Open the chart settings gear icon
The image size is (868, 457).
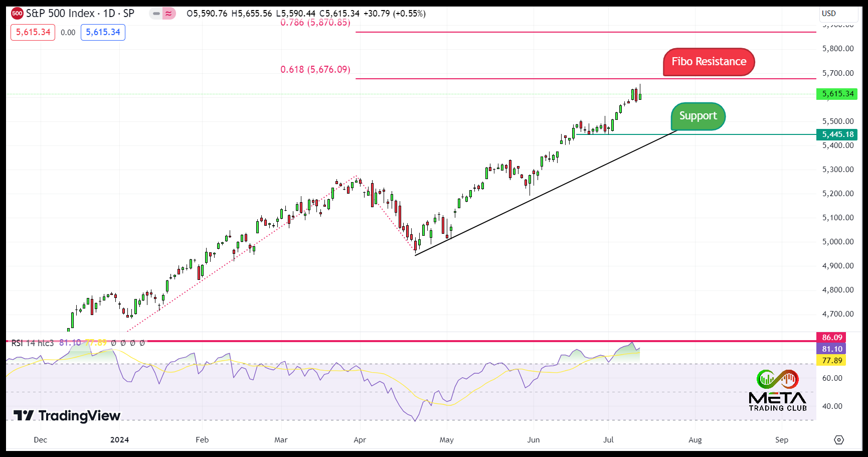tap(839, 440)
